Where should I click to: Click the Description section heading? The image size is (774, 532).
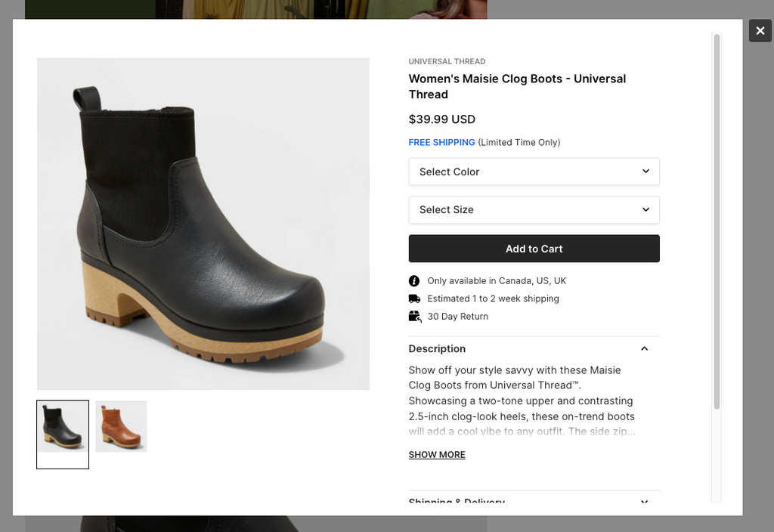[x=437, y=349]
